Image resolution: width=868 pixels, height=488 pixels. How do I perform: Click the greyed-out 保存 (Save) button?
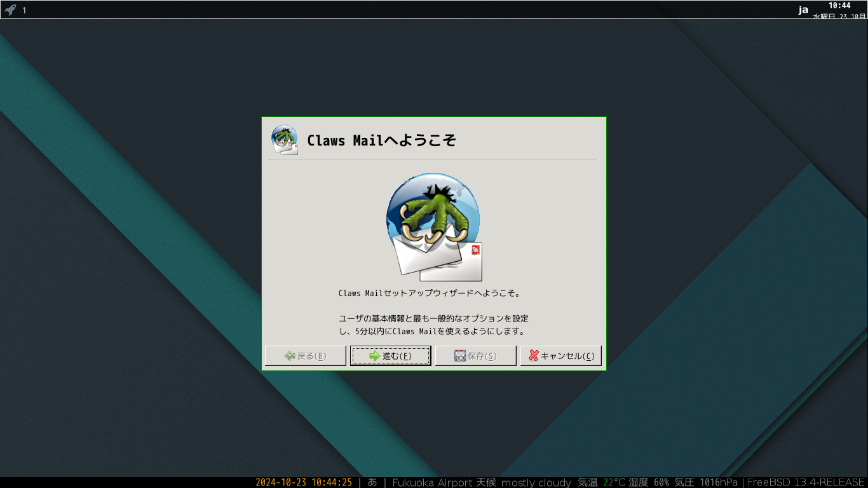[475, 356]
